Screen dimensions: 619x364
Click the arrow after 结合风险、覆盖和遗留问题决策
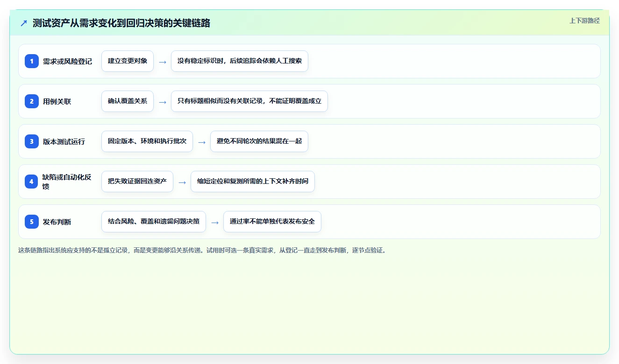pyautogui.click(x=214, y=222)
